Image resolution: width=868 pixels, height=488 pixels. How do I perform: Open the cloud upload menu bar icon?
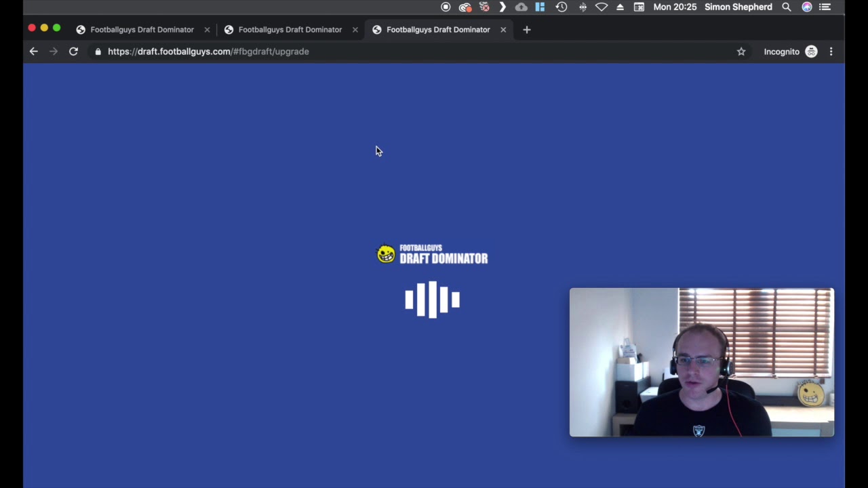521,7
